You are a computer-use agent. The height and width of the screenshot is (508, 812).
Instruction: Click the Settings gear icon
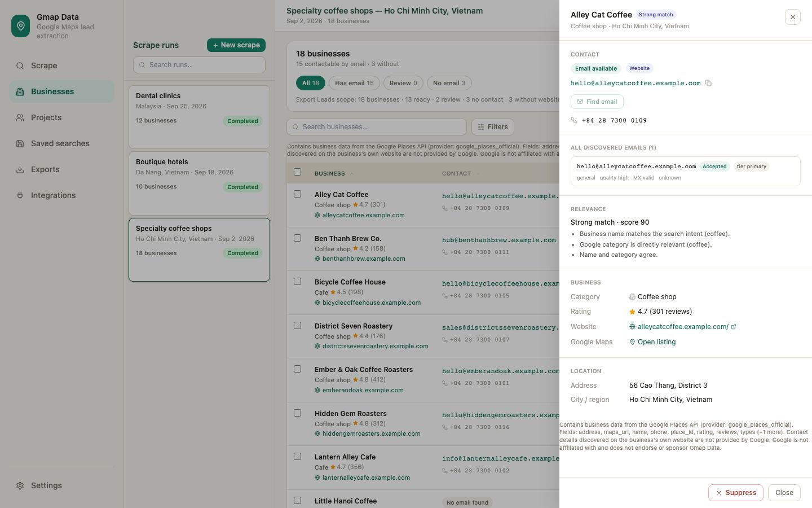(x=20, y=485)
